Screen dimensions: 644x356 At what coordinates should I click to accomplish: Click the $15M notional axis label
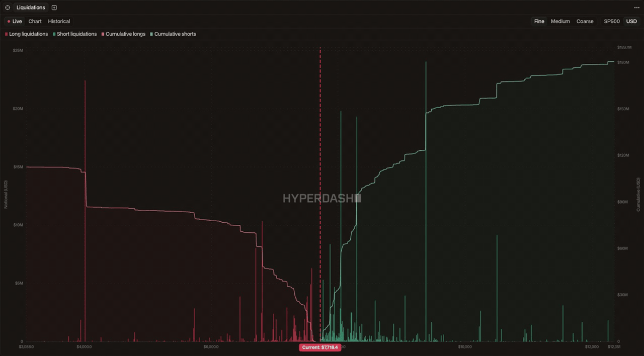click(18, 167)
